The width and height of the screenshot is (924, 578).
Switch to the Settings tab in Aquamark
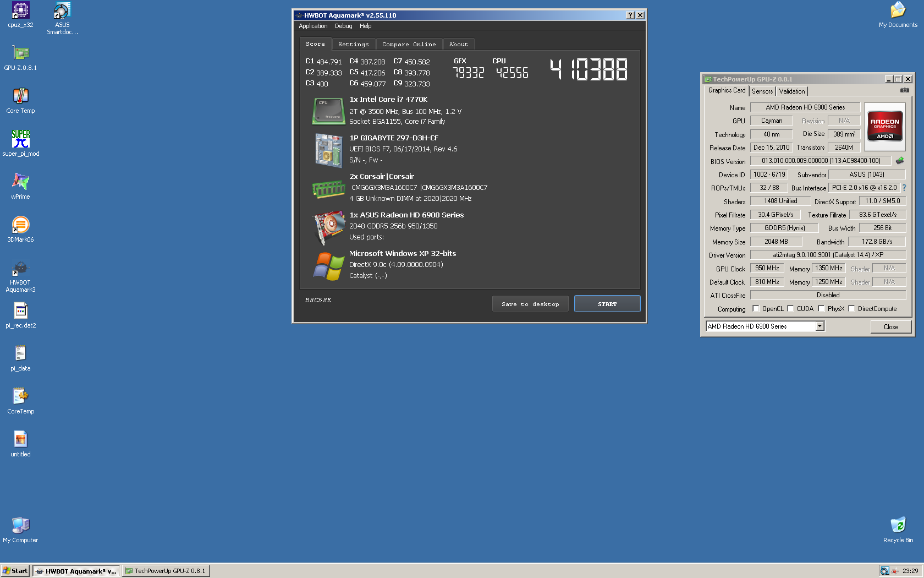pyautogui.click(x=353, y=45)
